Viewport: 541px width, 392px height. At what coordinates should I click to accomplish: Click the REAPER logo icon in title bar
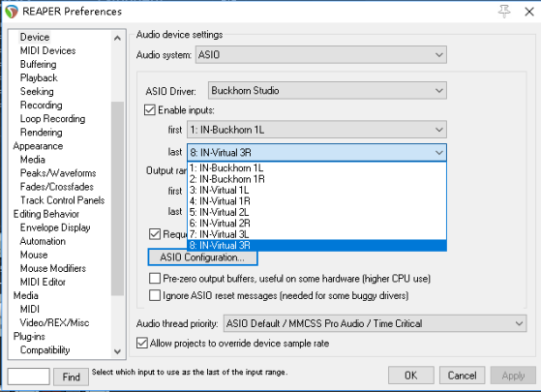pos(11,12)
